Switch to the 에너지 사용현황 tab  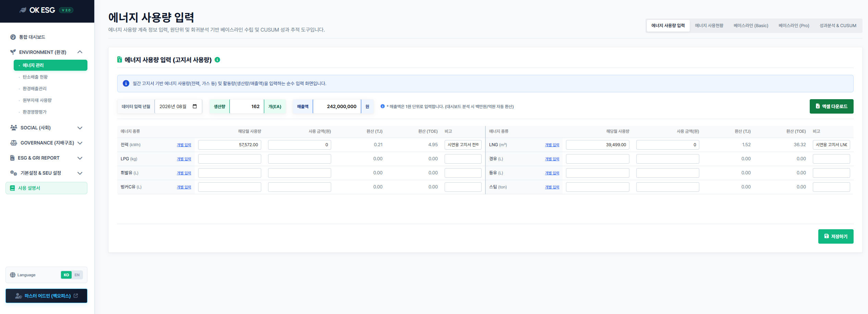[x=709, y=26]
